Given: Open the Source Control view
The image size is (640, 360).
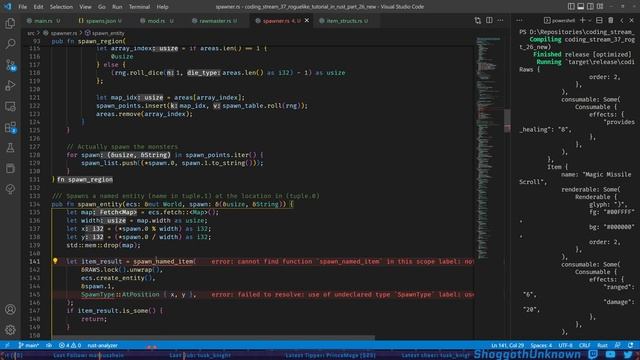Looking at the screenshot, I should point(10,64).
